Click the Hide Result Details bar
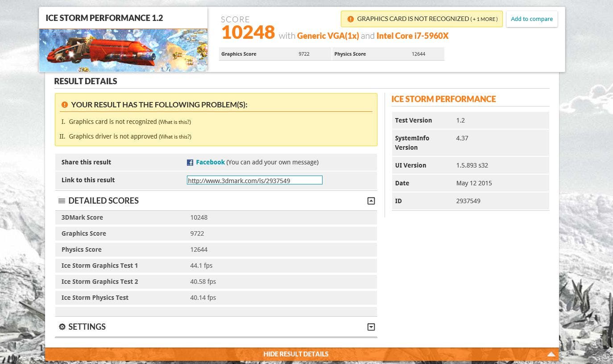The image size is (613, 364). (x=302, y=354)
